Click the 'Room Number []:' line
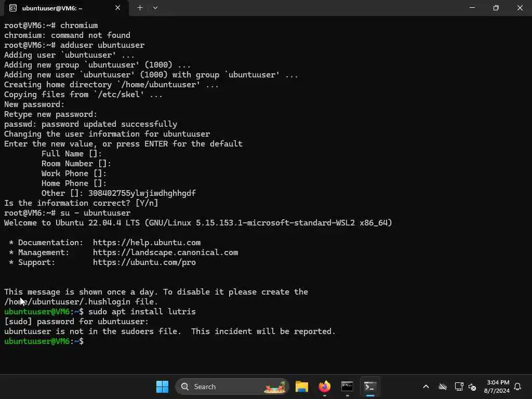The image size is (532, 399). [76, 164]
